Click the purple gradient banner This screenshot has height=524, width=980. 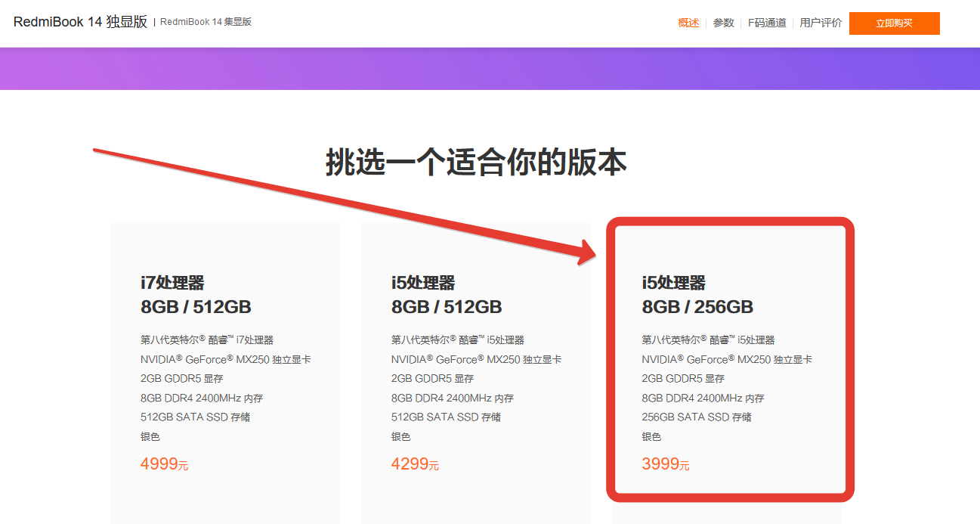pyautogui.click(x=490, y=69)
